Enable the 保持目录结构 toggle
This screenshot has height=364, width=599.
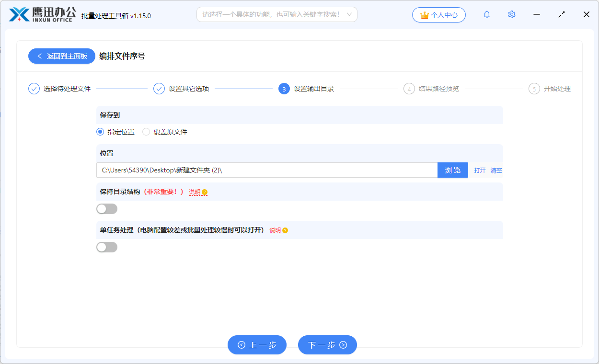pos(106,208)
